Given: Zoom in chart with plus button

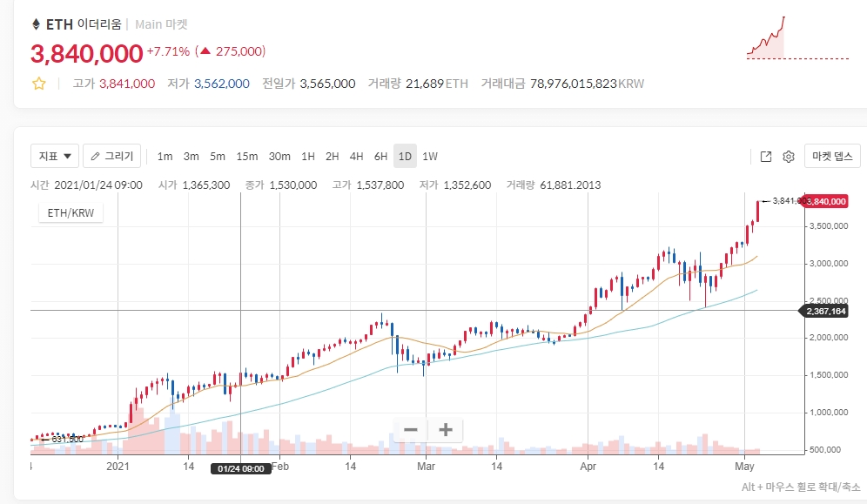Looking at the screenshot, I should [x=445, y=430].
